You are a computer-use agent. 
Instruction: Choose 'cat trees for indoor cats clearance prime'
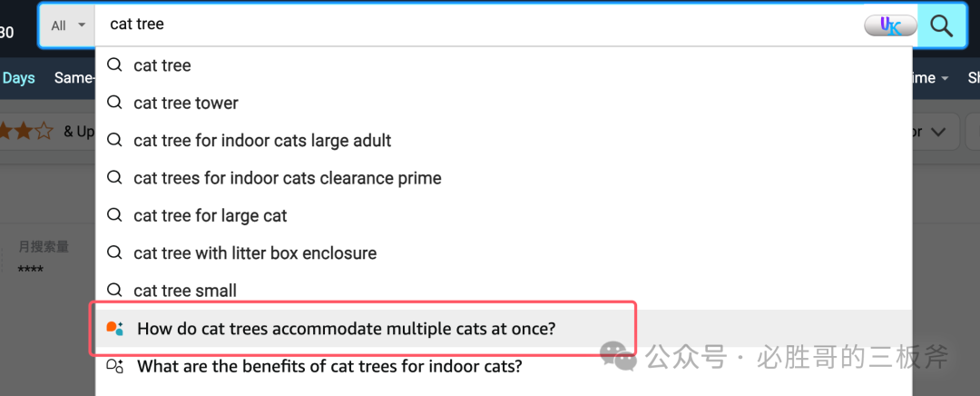(x=503, y=178)
